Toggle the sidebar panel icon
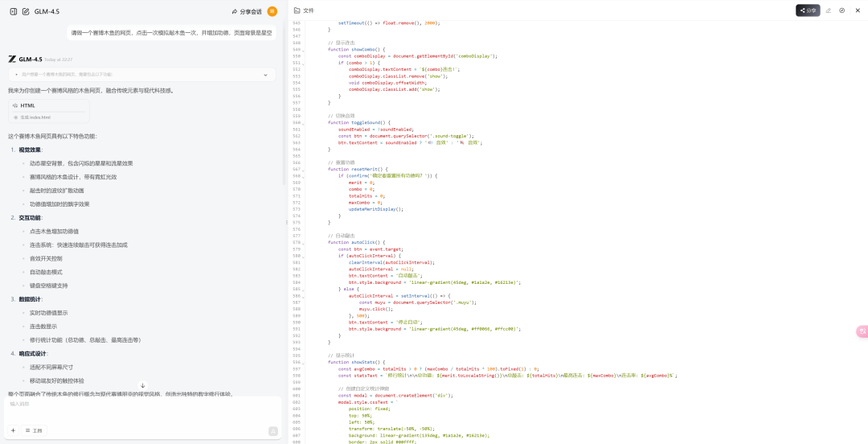Image resolution: width=868 pixels, height=444 pixels. coord(13,11)
